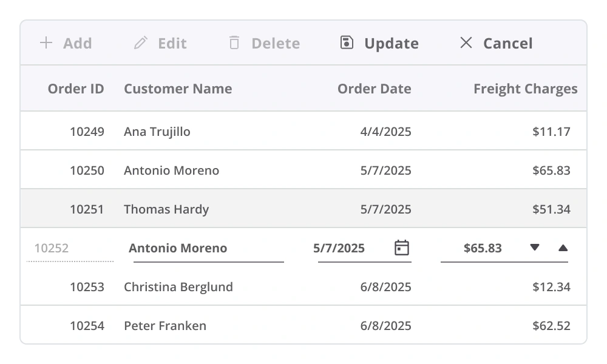
Task: Click the Antonio Moreno name input field
Action: (208, 248)
